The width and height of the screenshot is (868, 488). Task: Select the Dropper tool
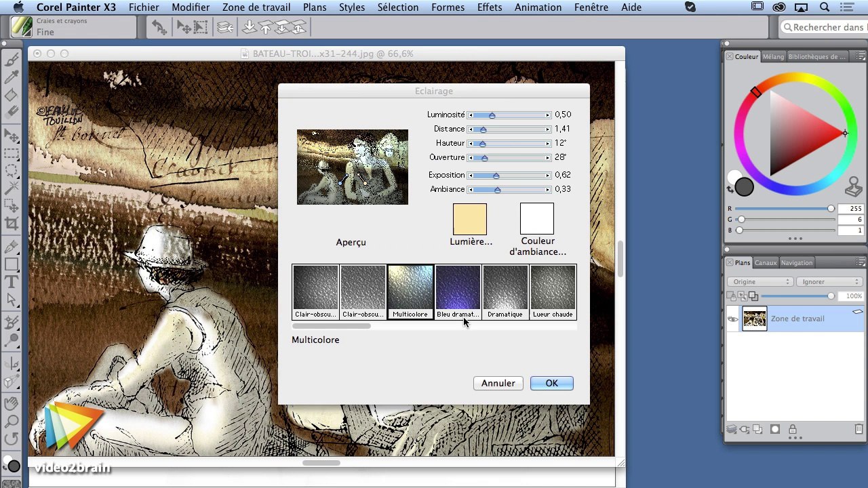click(12, 77)
